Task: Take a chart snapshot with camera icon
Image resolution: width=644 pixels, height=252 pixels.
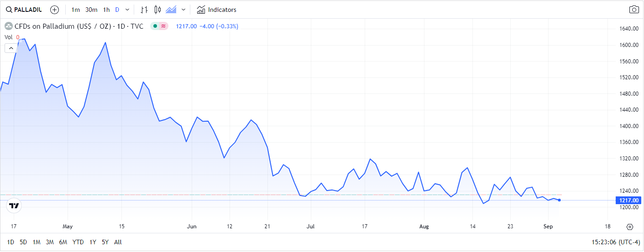Action: 634,10
